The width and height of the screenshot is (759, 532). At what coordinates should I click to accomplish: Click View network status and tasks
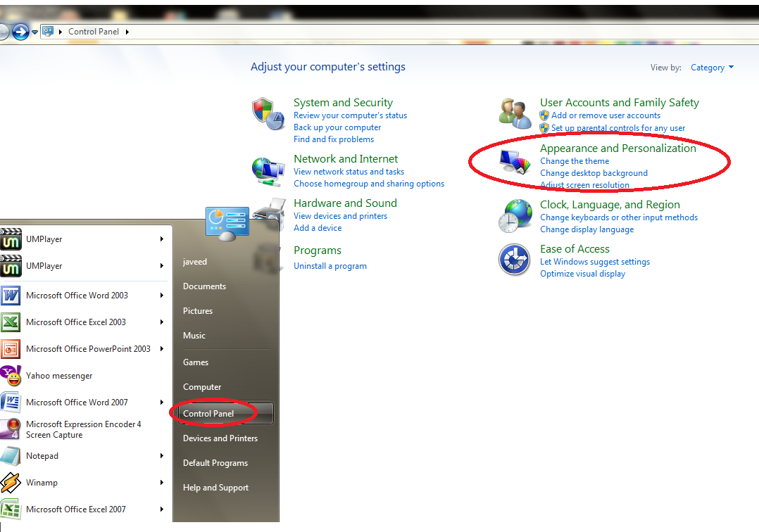(349, 172)
